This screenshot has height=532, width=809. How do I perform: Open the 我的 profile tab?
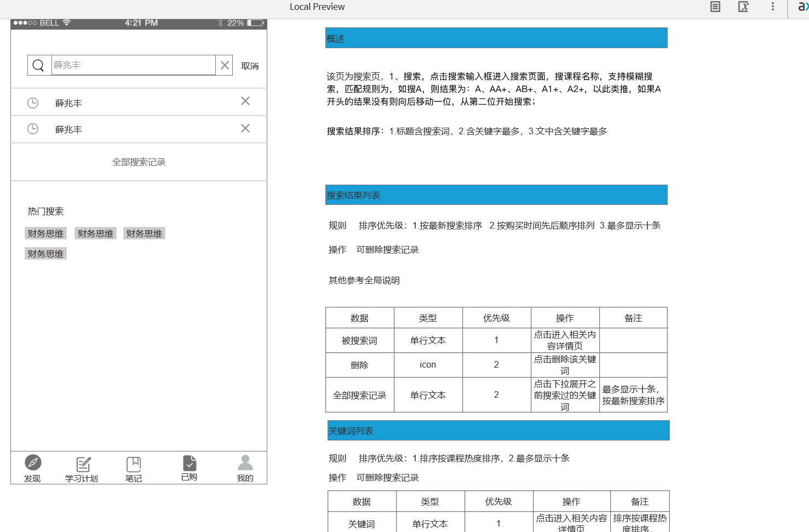(245, 469)
